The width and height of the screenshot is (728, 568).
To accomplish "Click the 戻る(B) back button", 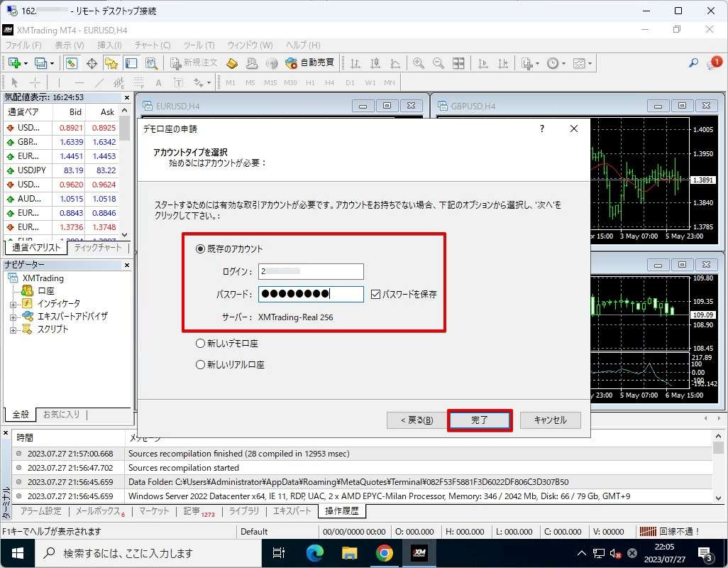I will tap(417, 420).
